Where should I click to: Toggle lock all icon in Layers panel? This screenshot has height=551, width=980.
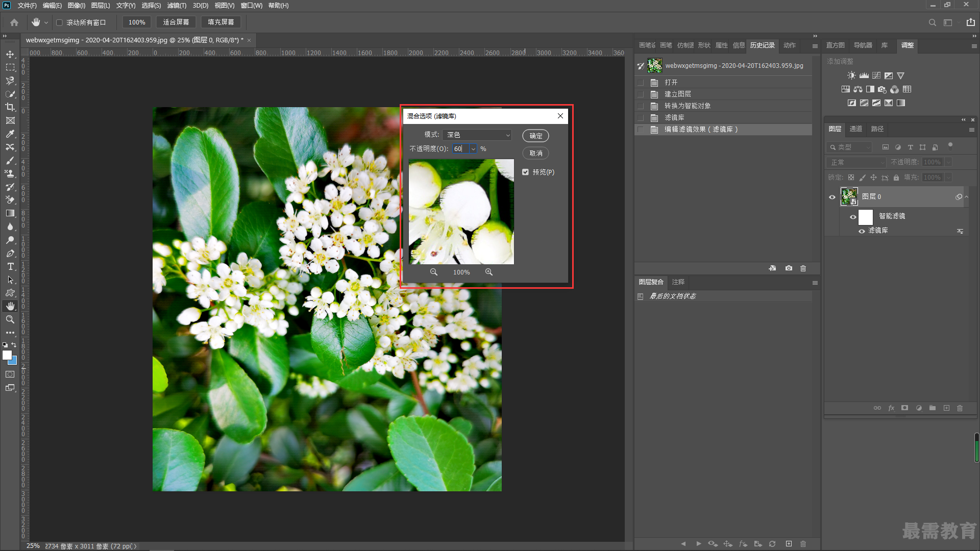tap(896, 178)
